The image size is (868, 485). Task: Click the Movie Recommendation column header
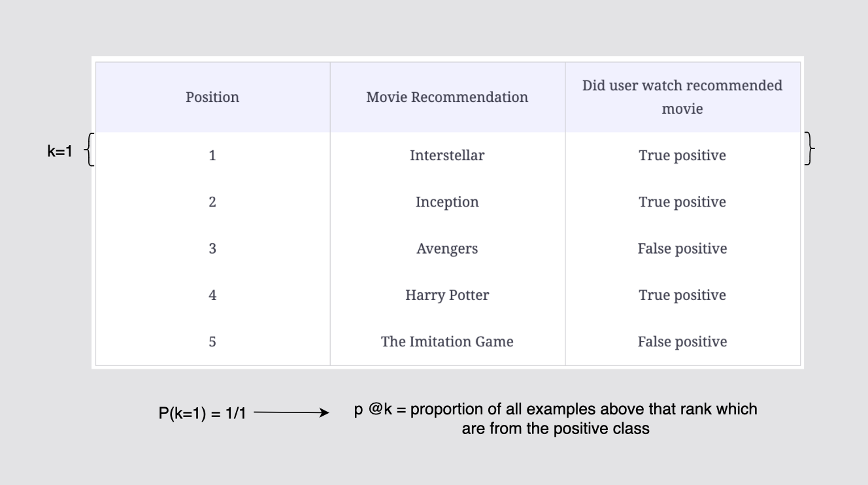tap(447, 97)
